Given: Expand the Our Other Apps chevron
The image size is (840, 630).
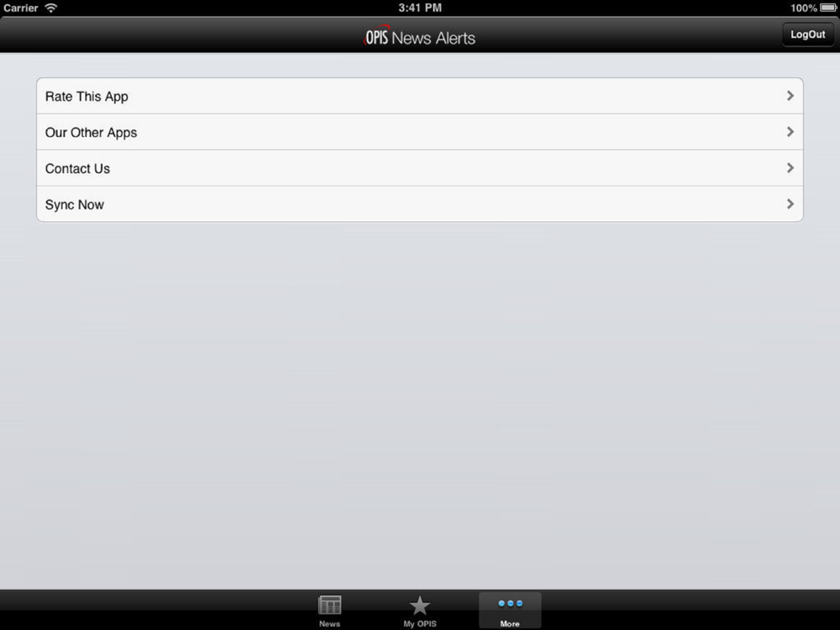Looking at the screenshot, I should click(x=790, y=132).
